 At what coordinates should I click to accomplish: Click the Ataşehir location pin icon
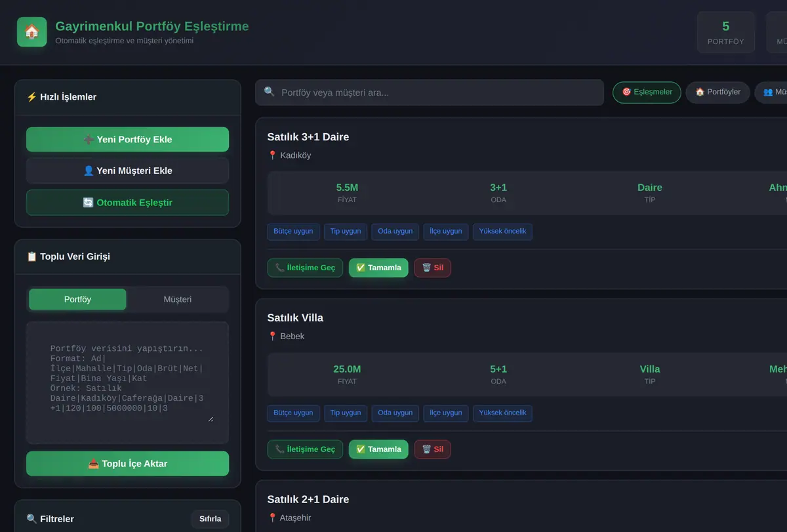273,518
